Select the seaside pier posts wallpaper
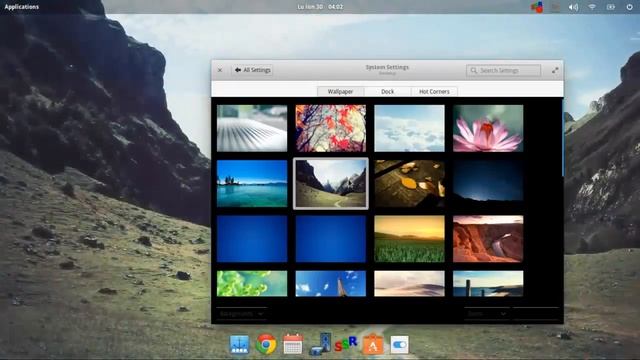Viewport: 640px width, 360px height. tap(488, 283)
